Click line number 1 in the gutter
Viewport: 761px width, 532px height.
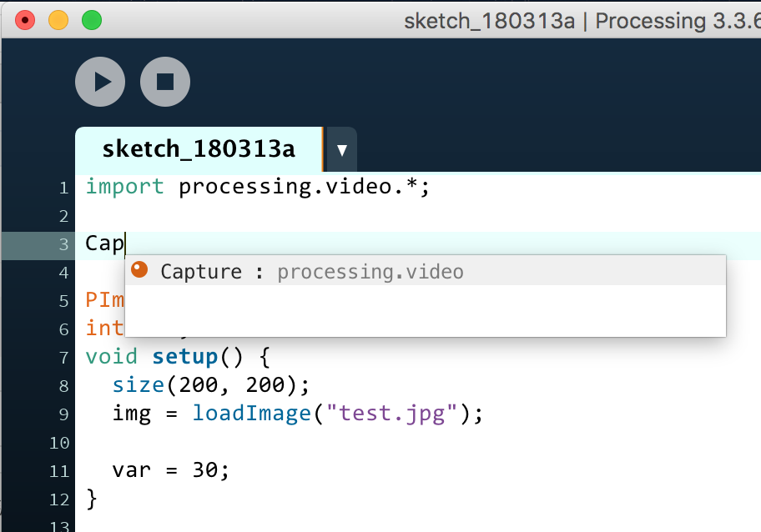click(64, 187)
